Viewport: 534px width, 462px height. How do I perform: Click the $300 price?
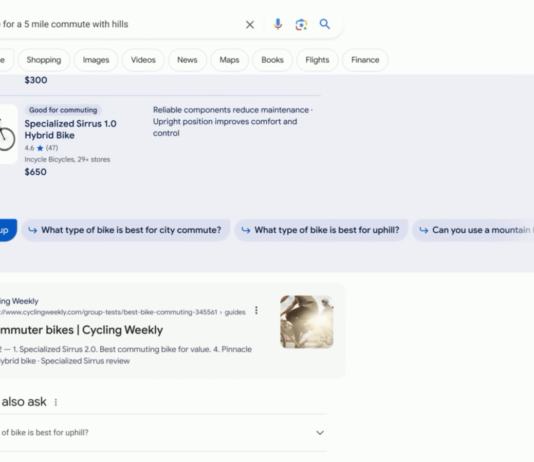tap(36, 80)
